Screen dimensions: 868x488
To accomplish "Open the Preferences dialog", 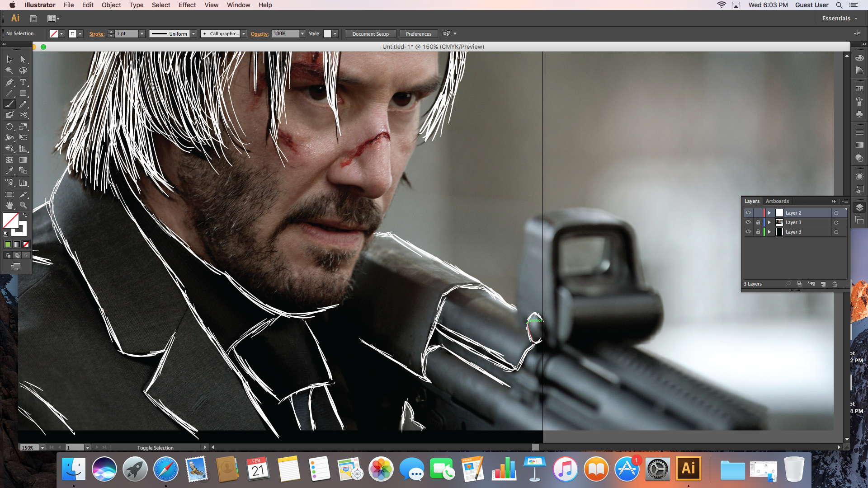I will coord(418,33).
